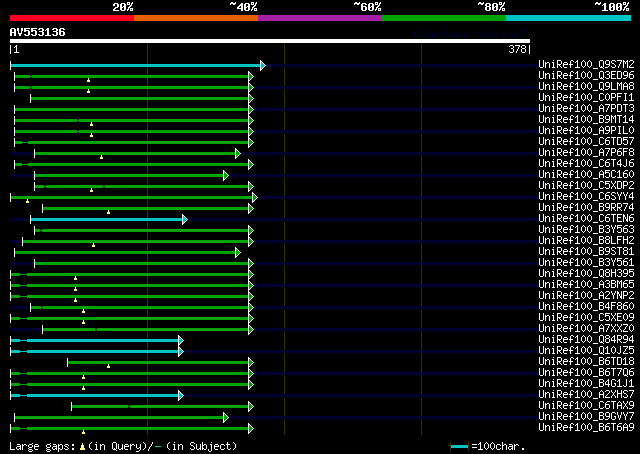Select UniRef100_C6SYY4 label
The height and width of the screenshot is (454, 640).
[x=586, y=197]
